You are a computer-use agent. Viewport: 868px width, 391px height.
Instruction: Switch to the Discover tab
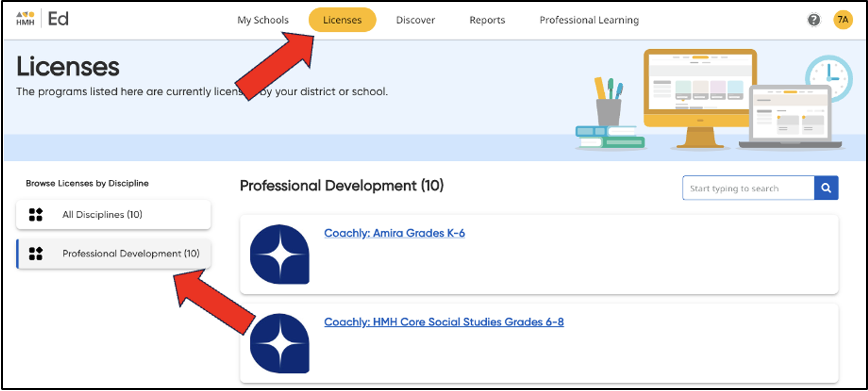[415, 20]
